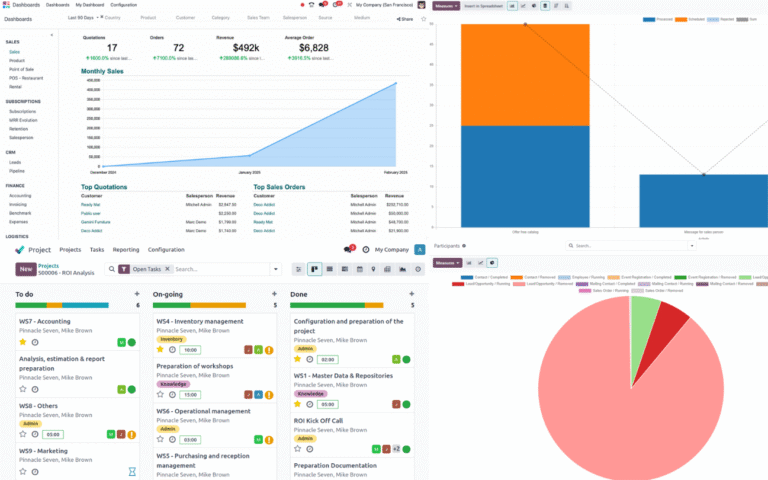This screenshot has width=768, height=480.
Task: Open Salesperson filter in Dashboards
Action: click(295, 18)
